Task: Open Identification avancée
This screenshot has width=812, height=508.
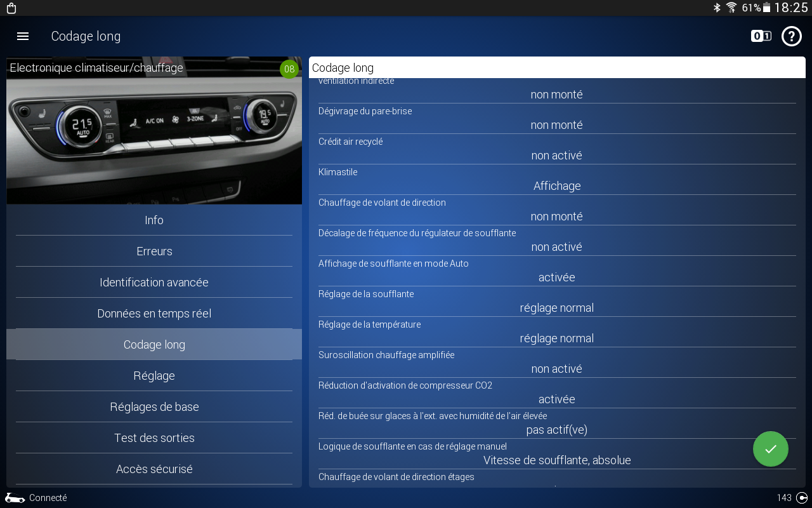Action: pos(154,283)
